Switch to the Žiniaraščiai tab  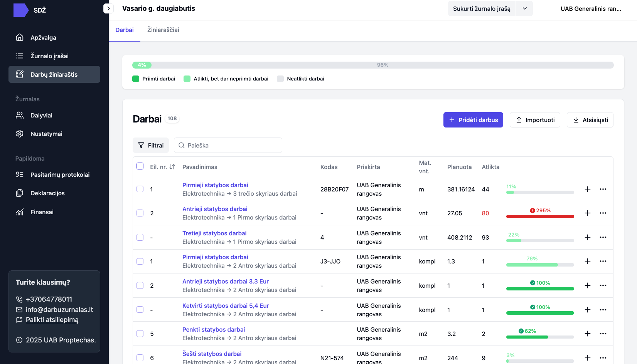click(x=163, y=30)
